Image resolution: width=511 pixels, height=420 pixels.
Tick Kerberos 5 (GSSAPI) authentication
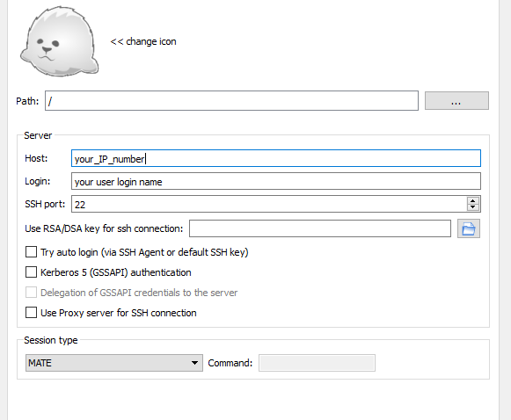click(31, 272)
